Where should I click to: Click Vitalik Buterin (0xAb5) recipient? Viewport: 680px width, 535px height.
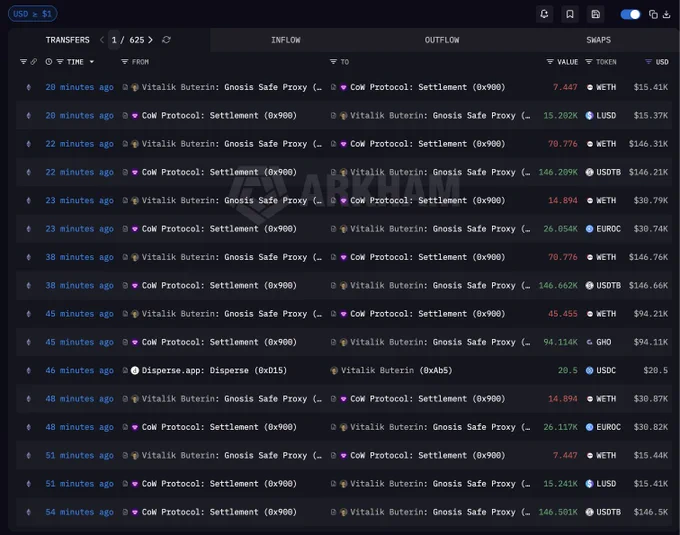coord(396,370)
